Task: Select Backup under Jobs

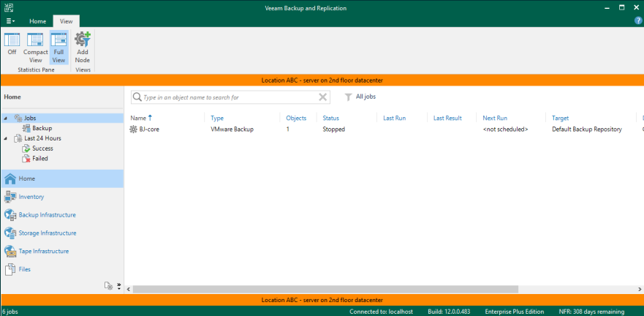Action: point(42,128)
